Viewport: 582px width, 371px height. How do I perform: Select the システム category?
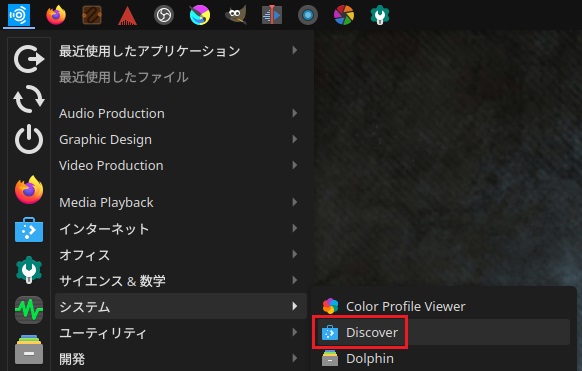tap(181, 306)
